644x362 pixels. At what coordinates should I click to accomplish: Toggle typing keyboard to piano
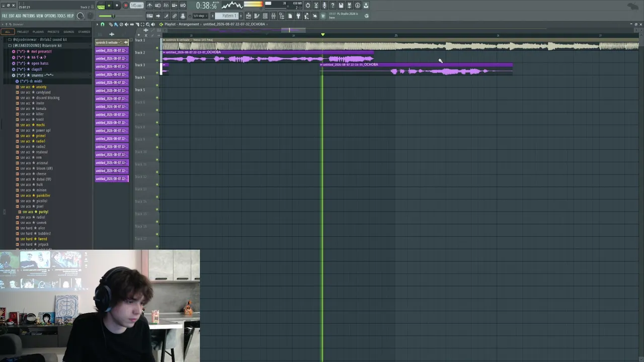149,16
